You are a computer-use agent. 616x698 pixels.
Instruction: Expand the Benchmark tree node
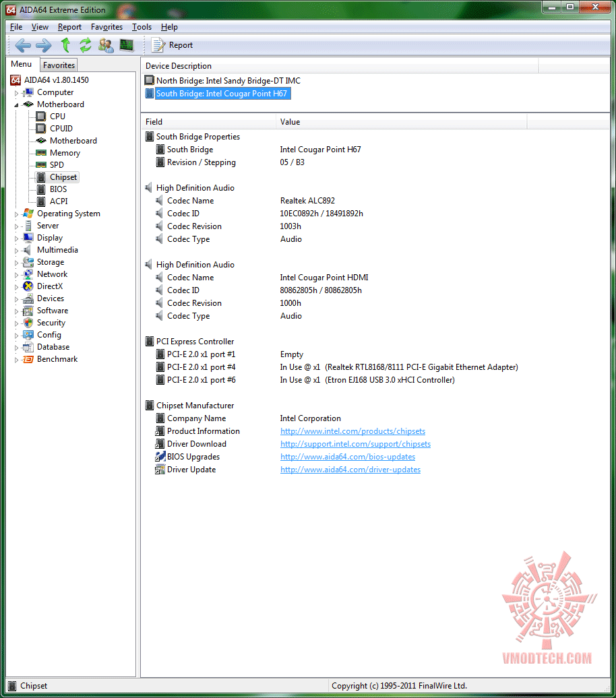coord(16,360)
